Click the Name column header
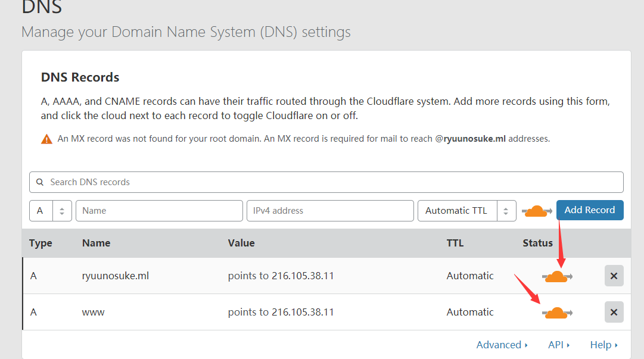Image resolution: width=644 pixels, height=359 pixels. point(96,244)
